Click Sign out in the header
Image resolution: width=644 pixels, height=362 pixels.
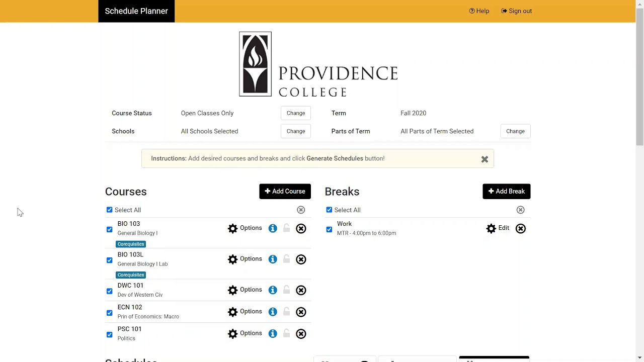point(517,11)
